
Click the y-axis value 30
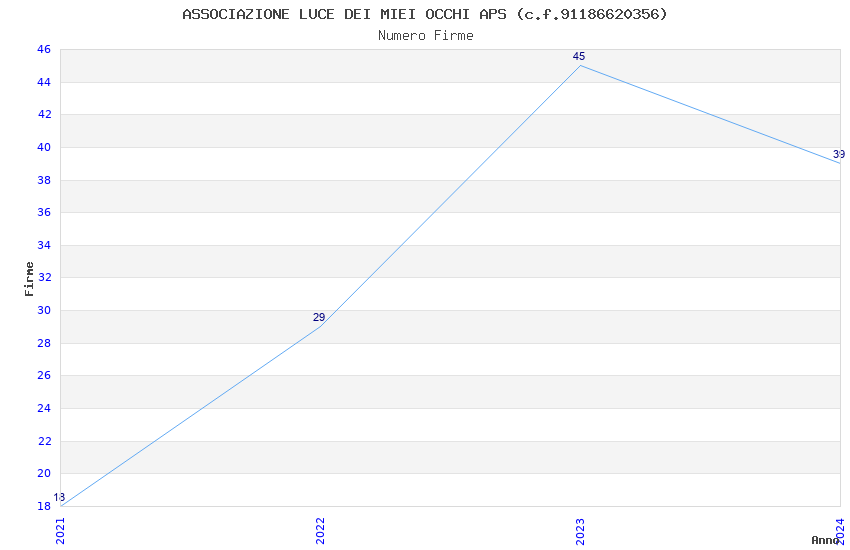coord(44,310)
